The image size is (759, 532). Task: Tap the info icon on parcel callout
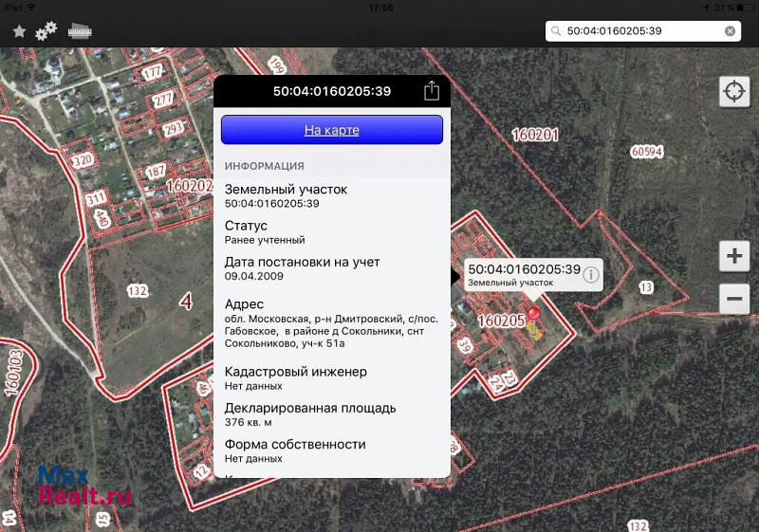(591, 275)
